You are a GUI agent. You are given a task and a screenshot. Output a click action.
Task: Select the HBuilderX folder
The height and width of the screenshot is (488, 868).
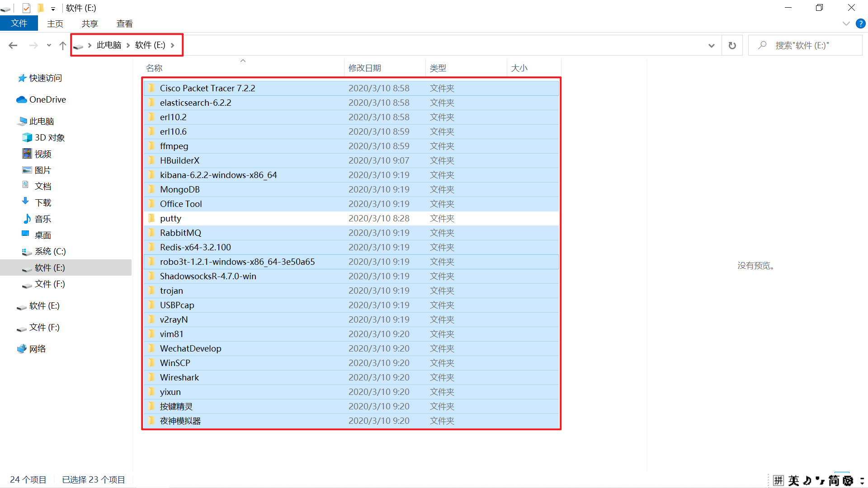click(351, 160)
